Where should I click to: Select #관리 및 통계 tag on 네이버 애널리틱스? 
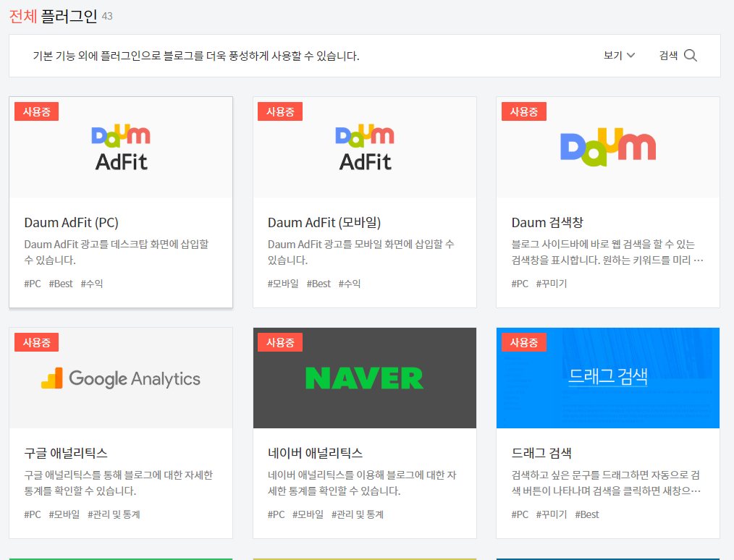[x=358, y=514]
